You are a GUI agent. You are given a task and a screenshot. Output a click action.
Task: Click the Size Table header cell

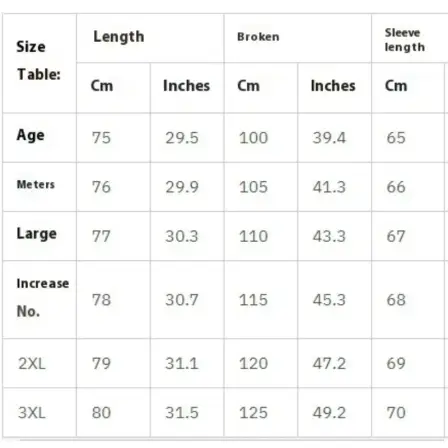click(39, 63)
